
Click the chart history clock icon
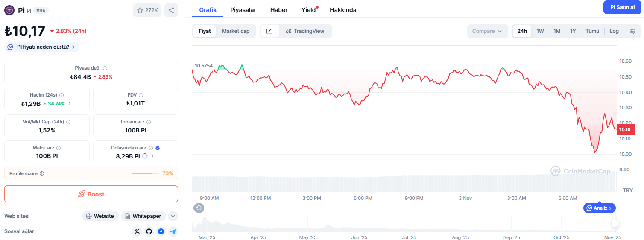coord(199,208)
